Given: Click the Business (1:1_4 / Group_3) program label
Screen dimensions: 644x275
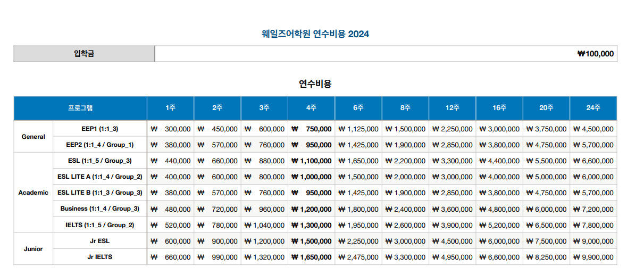Looking at the screenshot, I should 100,209.
